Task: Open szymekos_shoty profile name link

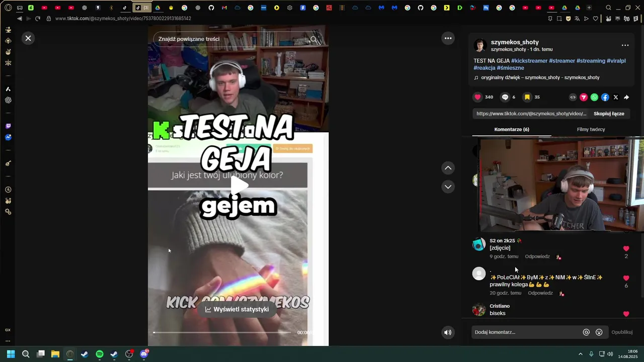Action: (x=515, y=42)
